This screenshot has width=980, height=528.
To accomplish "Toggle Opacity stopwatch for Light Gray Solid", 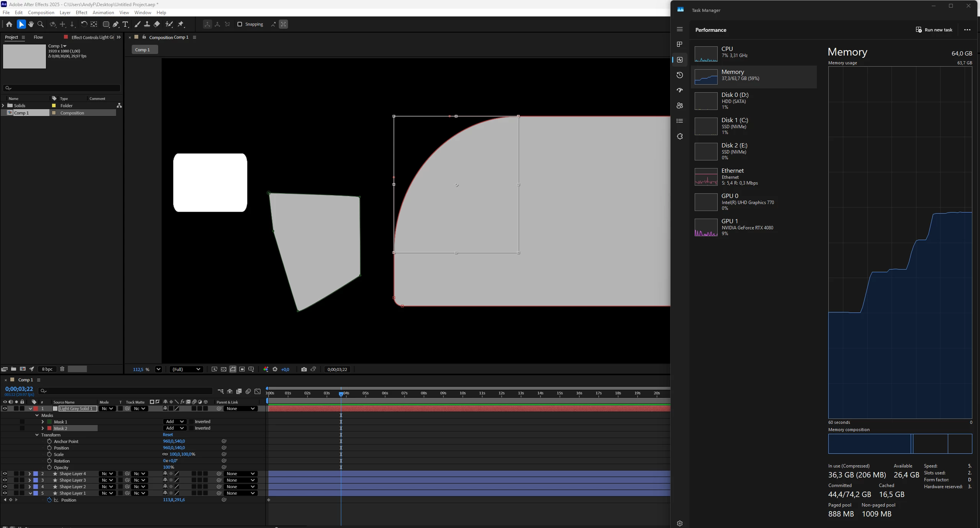I will [49, 467].
